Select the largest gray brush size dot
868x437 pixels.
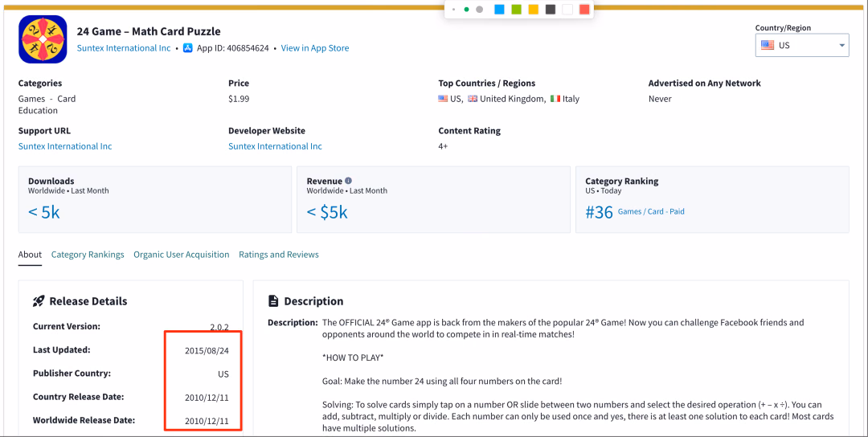coord(479,10)
